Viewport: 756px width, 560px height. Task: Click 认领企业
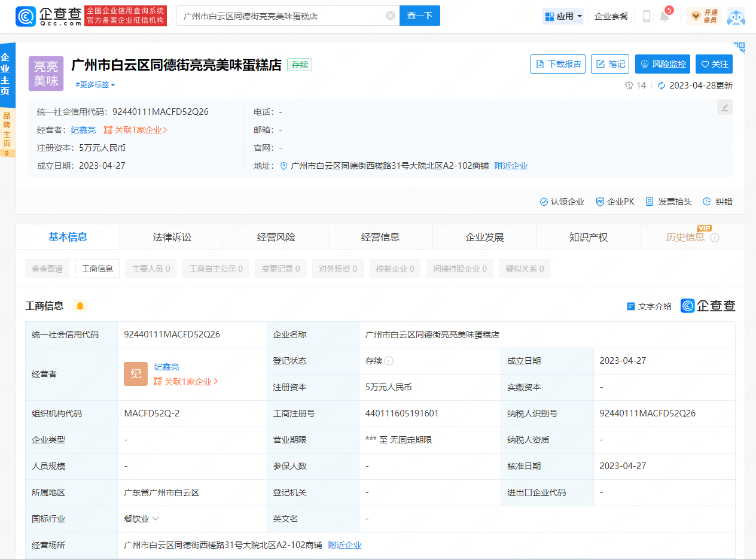coord(562,202)
